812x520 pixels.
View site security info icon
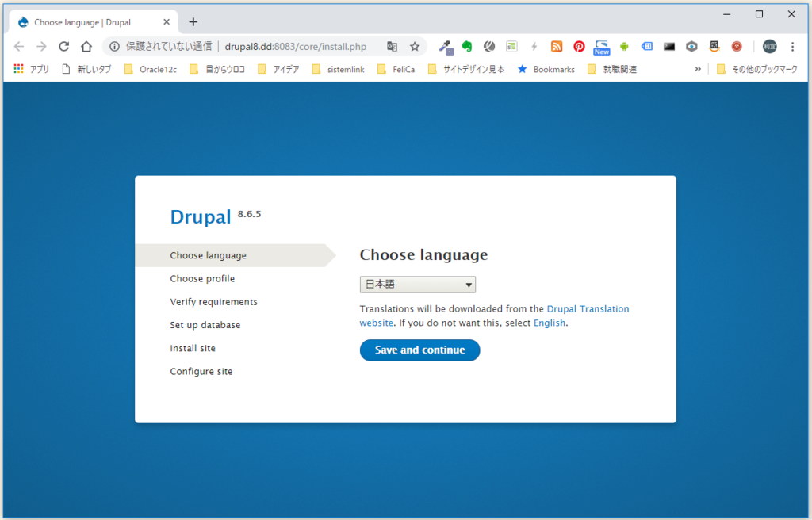click(x=114, y=47)
